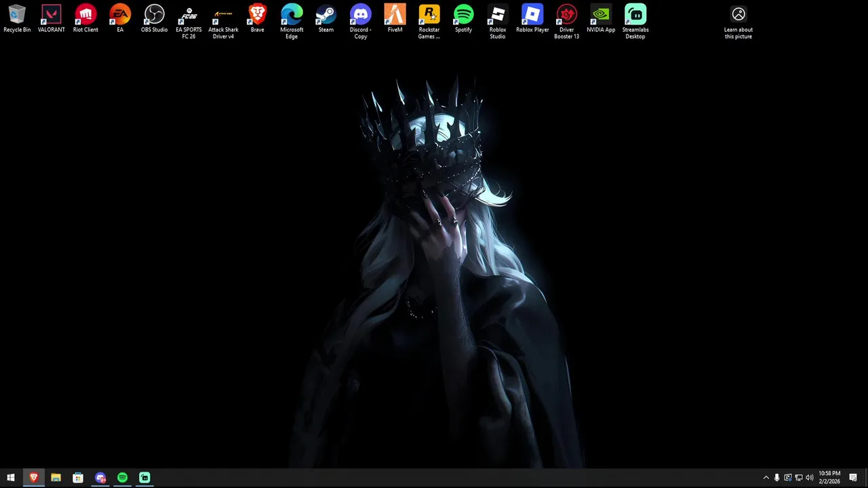This screenshot has height=488, width=868.
Task: Open Streamlabs from the taskbar
Action: pyautogui.click(x=144, y=478)
